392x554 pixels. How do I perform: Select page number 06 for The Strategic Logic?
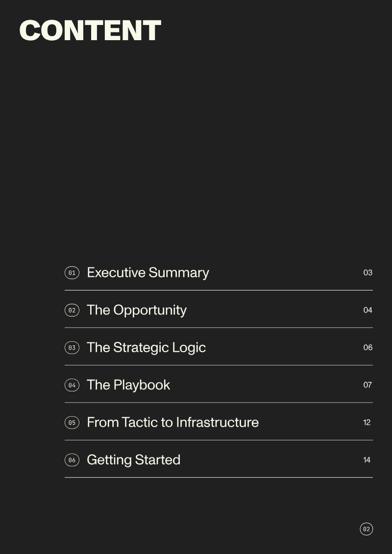pyautogui.click(x=367, y=348)
